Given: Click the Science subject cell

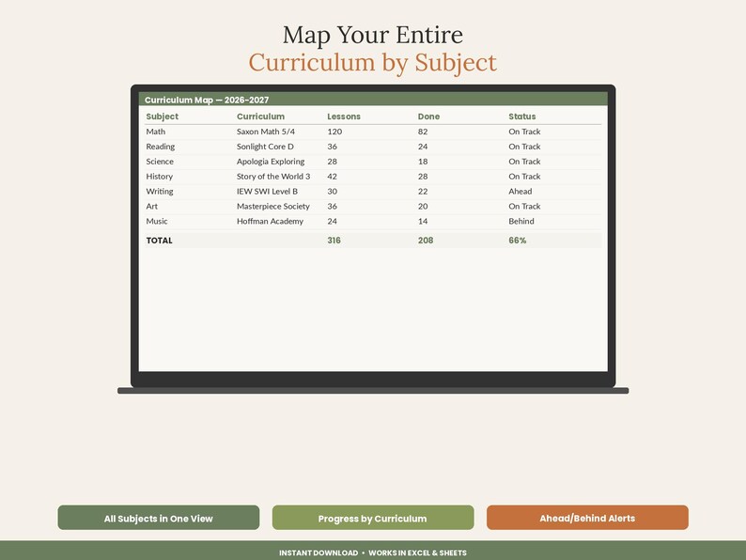Looking at the screenshot, I should 160,162.
